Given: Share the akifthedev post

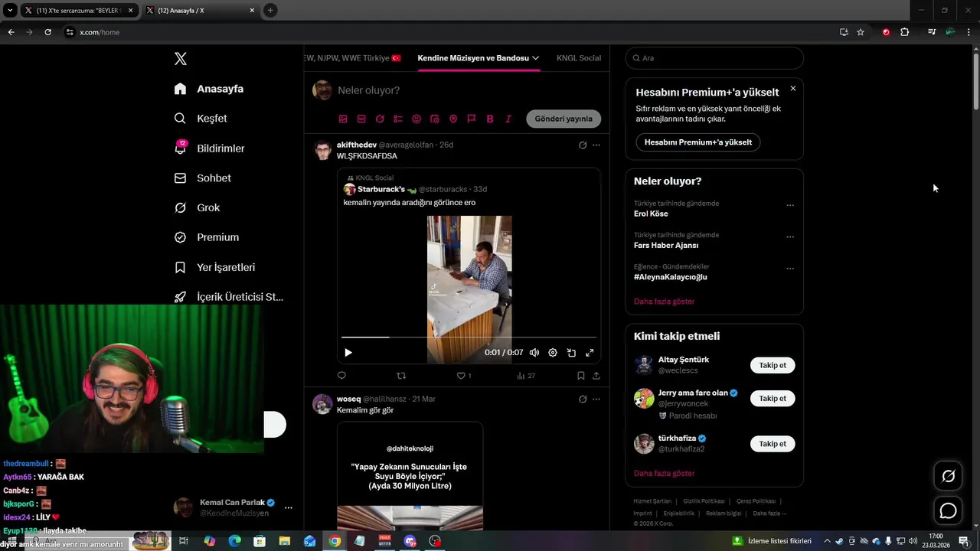Looking at the screenshot, I should pos(596,376).
